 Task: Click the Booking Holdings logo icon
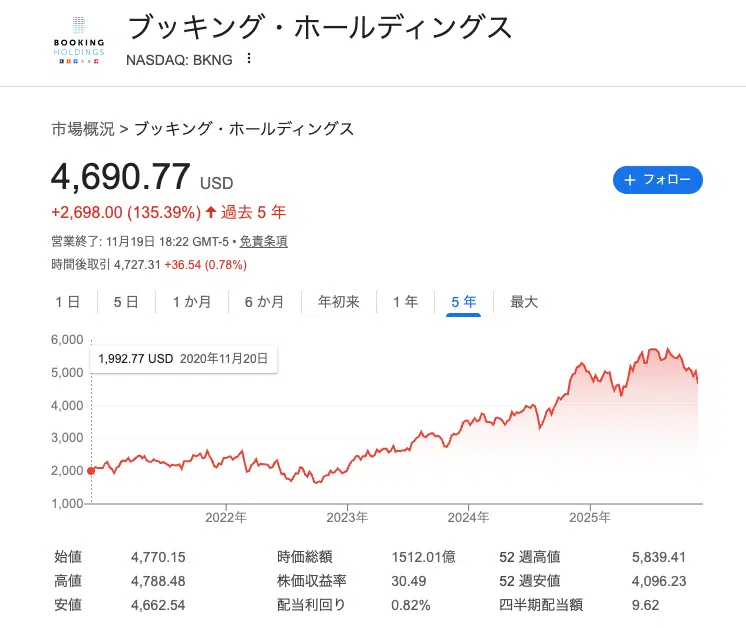coord(77,40)
